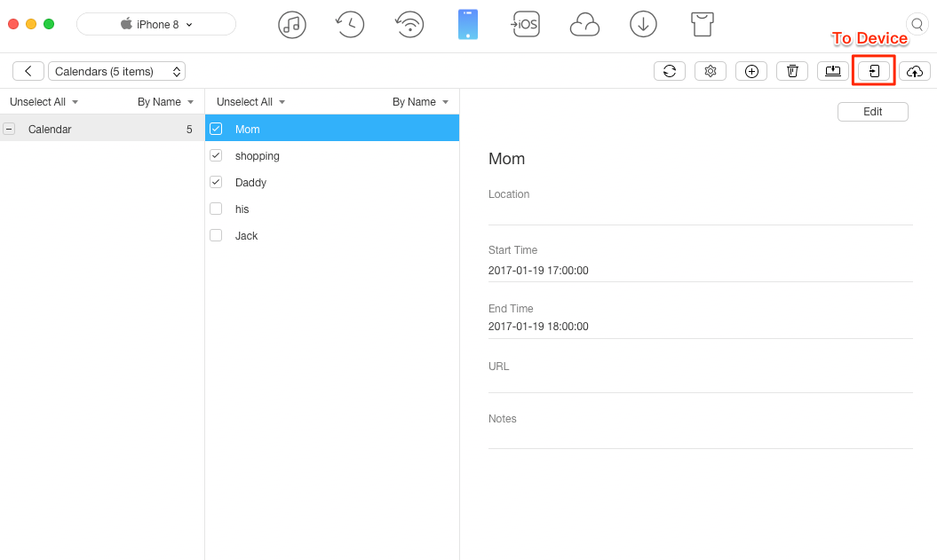Select the Device Manager phone icon
This screenshot has height=560, width=937.
468,25
